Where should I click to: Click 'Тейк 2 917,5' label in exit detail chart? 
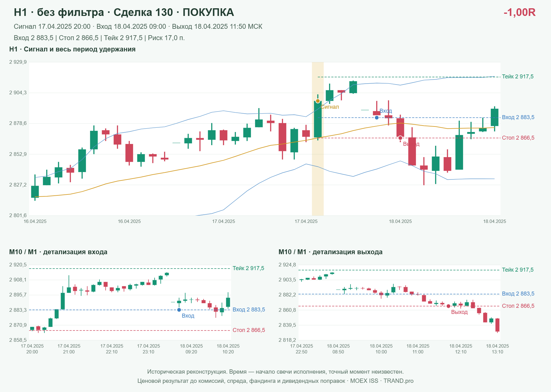[518, 270]
